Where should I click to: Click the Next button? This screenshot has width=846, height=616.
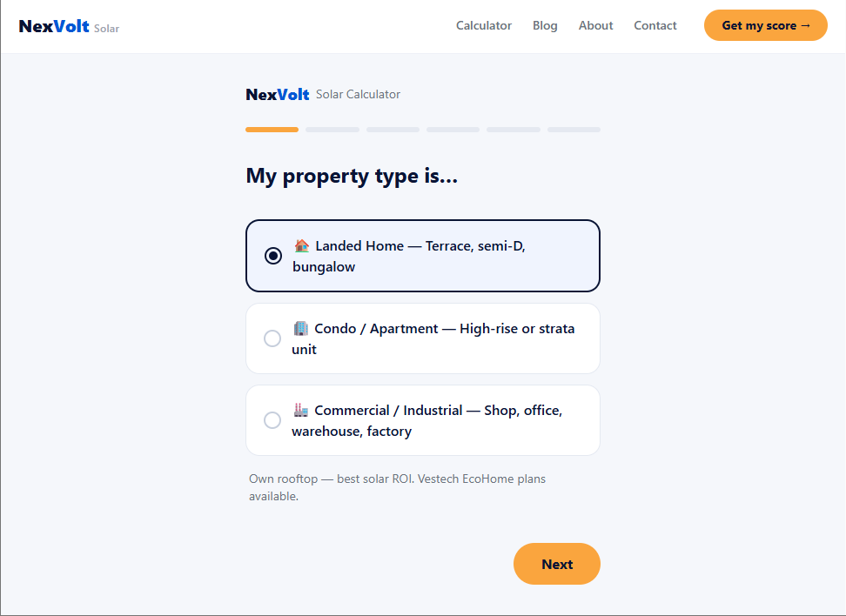point(557,564)
